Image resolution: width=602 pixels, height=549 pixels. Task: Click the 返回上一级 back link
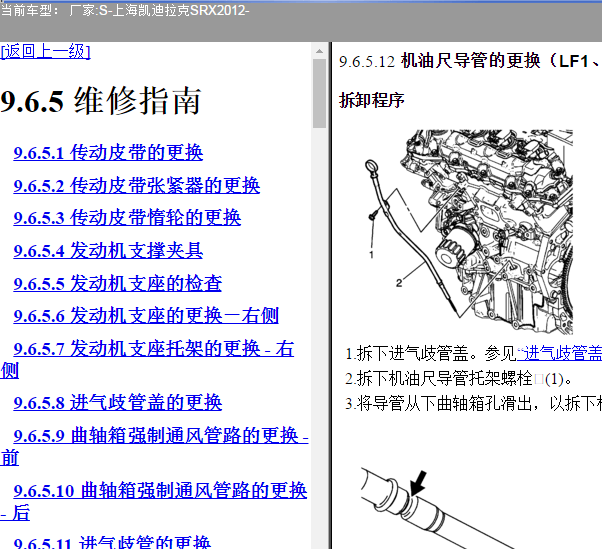(45, 51)
